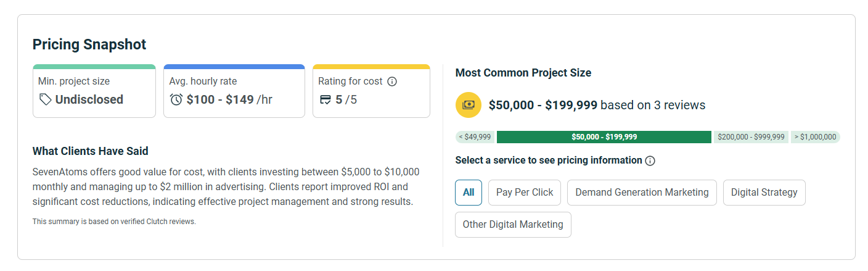
Task: Click the yellow money icon for project size
Action: (469, 105)
